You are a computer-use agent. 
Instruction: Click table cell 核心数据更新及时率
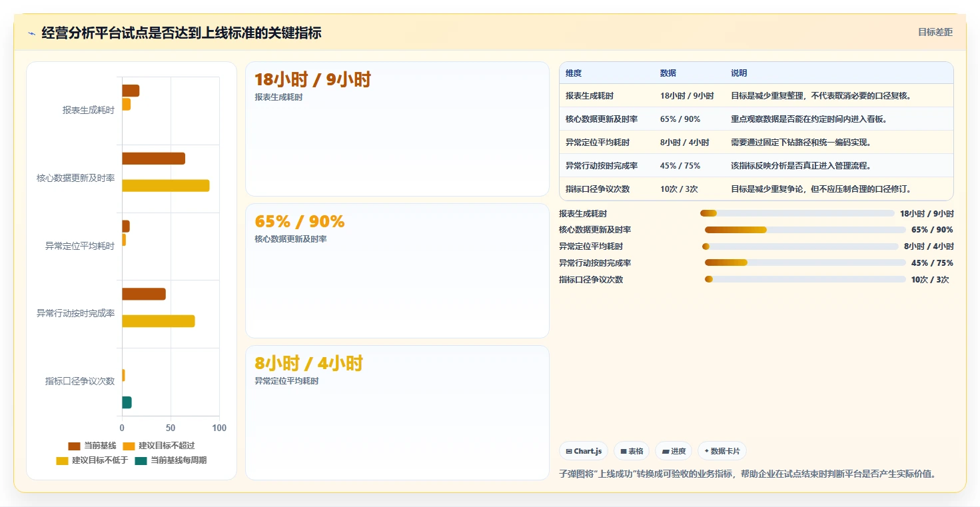602,119
